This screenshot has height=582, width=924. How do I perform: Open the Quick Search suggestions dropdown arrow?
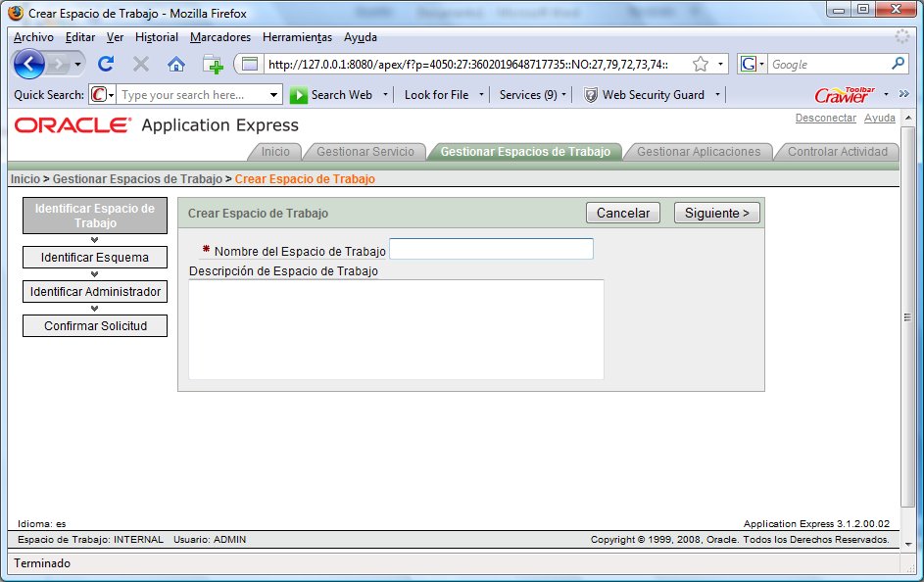pyautogui.click(x=274, y=95)
